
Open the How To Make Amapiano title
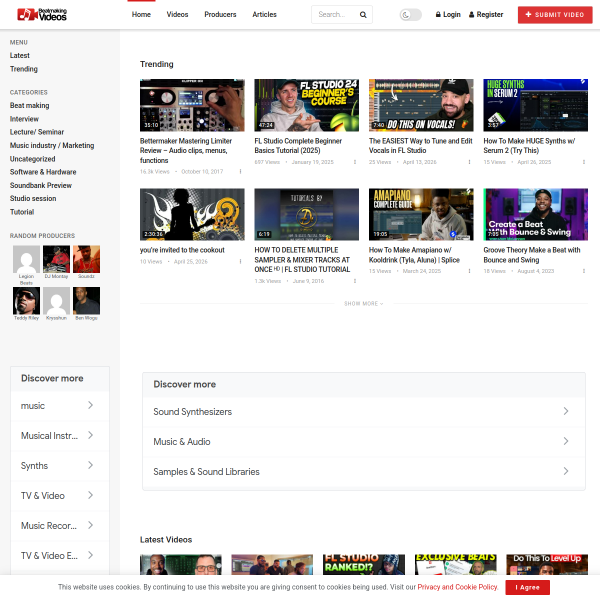pos(414,255)
